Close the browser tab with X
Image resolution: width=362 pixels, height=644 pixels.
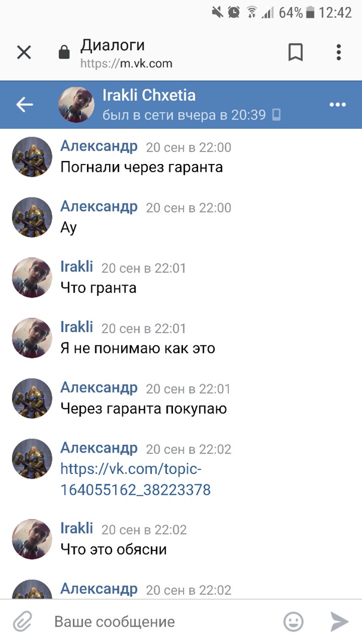pyautogui.click(x=24, y=52)
